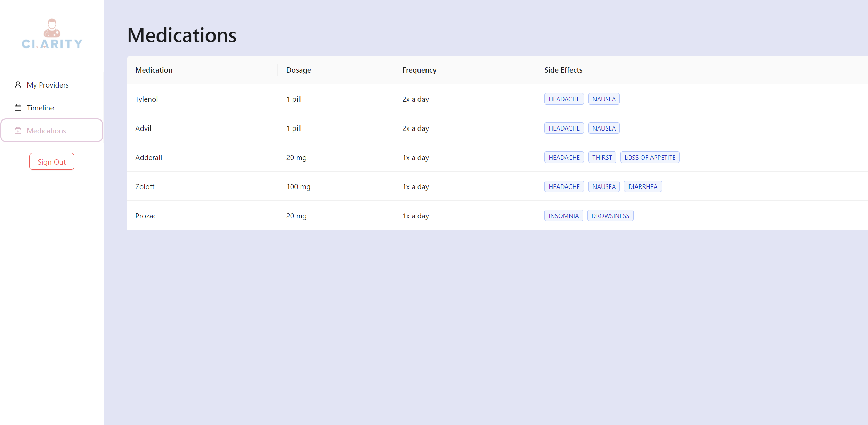Click the My Providers person icon

click(x=18, y=85)
